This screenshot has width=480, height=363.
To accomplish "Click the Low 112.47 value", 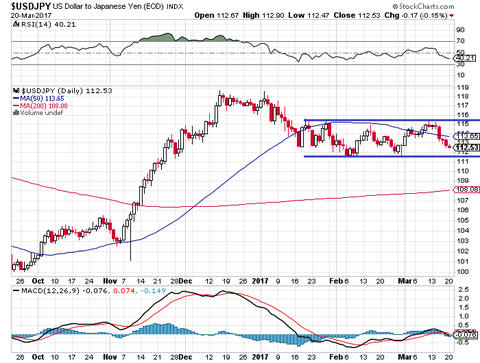I will pyautogui.click(x=309, y=15).
